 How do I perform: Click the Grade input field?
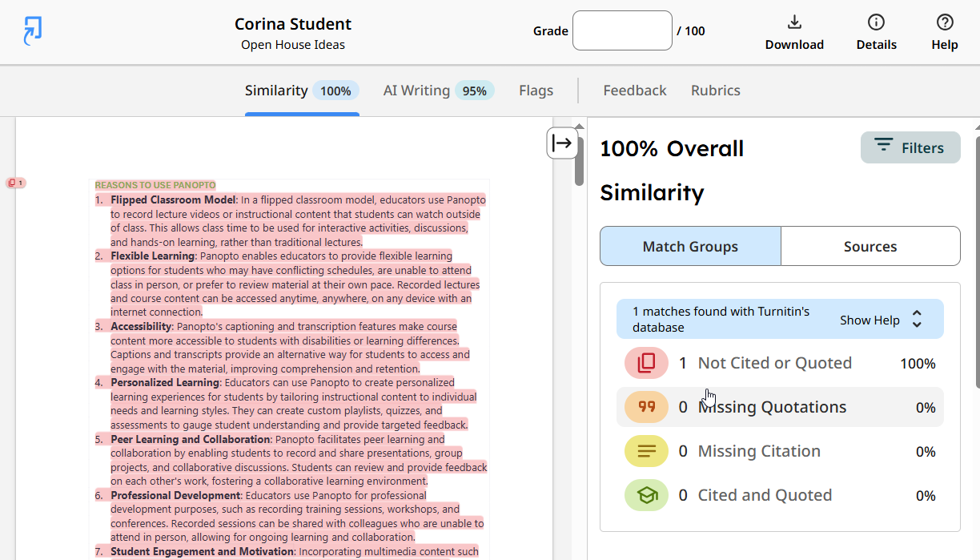tap(622, 30)
